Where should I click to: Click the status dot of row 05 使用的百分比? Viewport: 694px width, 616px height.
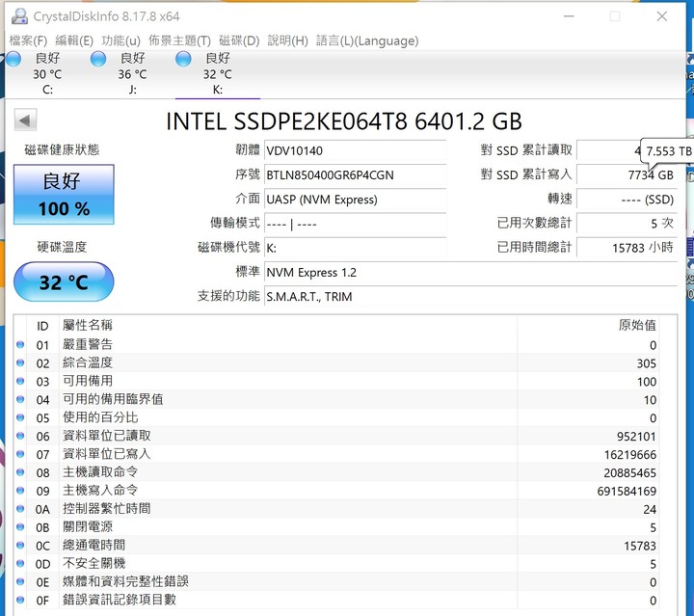coord(20,416)
